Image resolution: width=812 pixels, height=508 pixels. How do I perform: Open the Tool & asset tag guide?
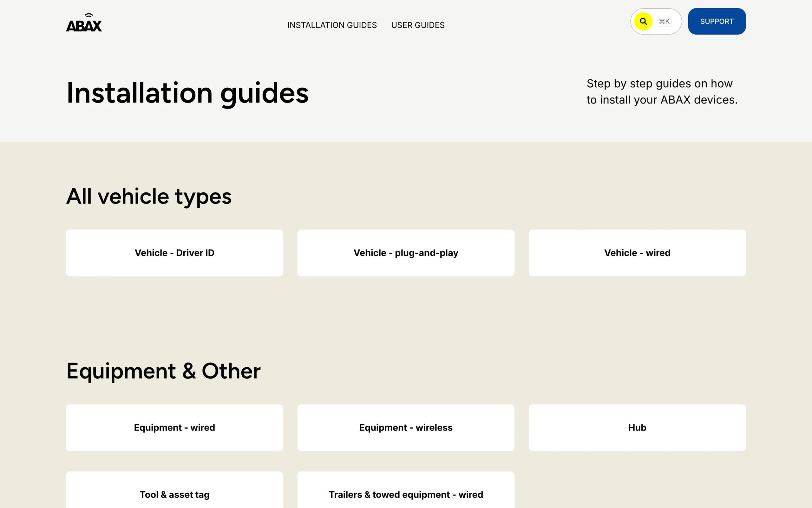(174, 491)
